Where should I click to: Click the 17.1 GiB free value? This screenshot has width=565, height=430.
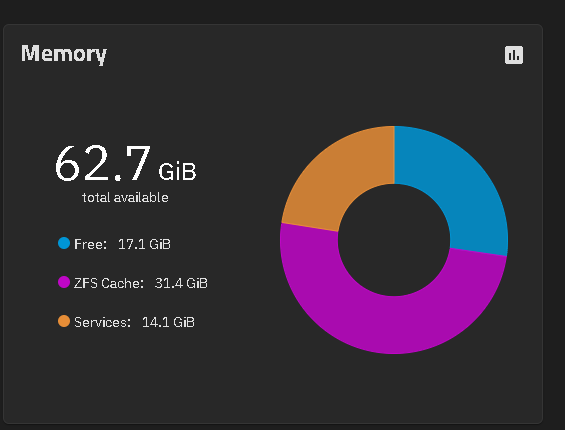[144, 244]
